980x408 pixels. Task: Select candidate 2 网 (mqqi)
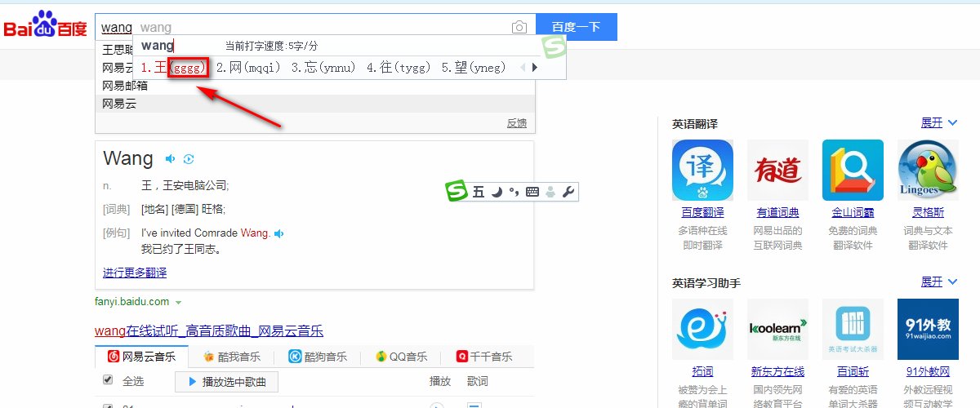(x=248, y=68)
